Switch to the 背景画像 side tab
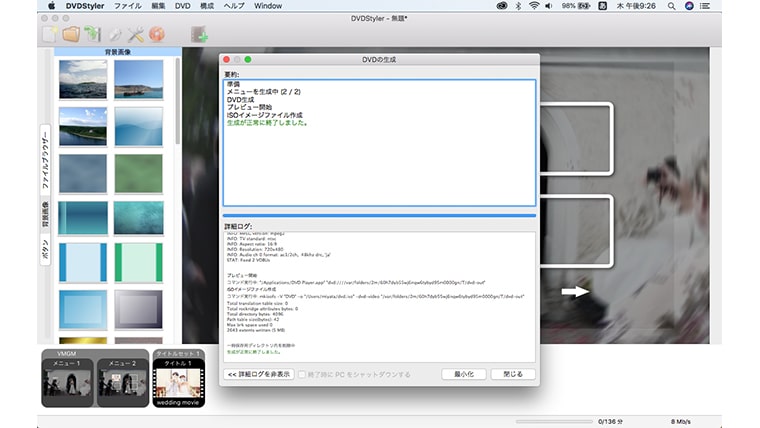This screenshot has width=760, height=428. coord(45,215)
